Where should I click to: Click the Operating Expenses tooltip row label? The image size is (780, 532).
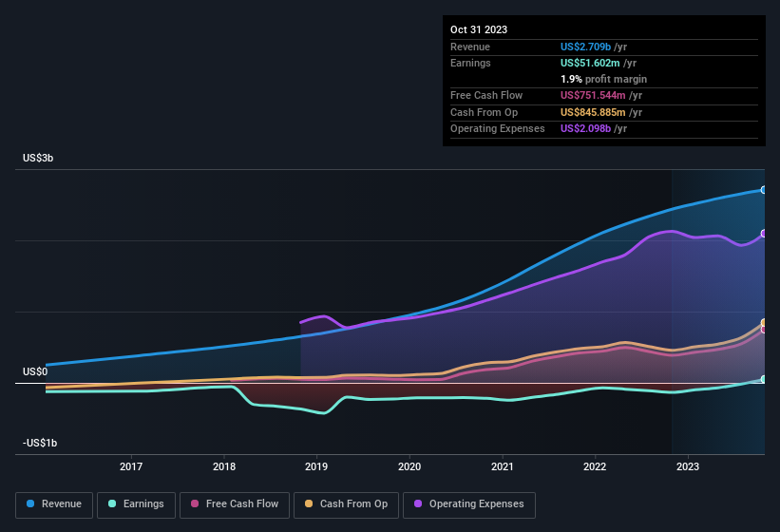point(498,129)
